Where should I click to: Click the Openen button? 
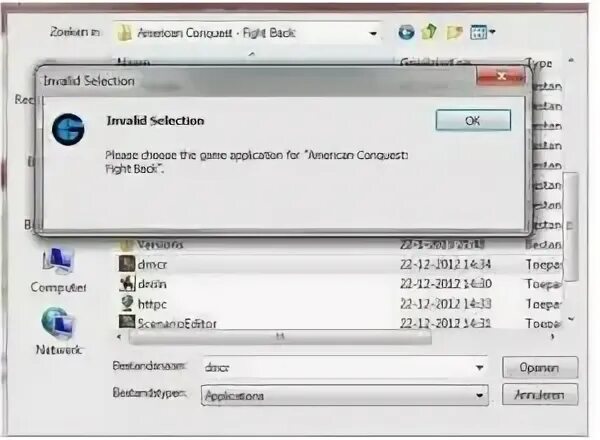point(540,367)
